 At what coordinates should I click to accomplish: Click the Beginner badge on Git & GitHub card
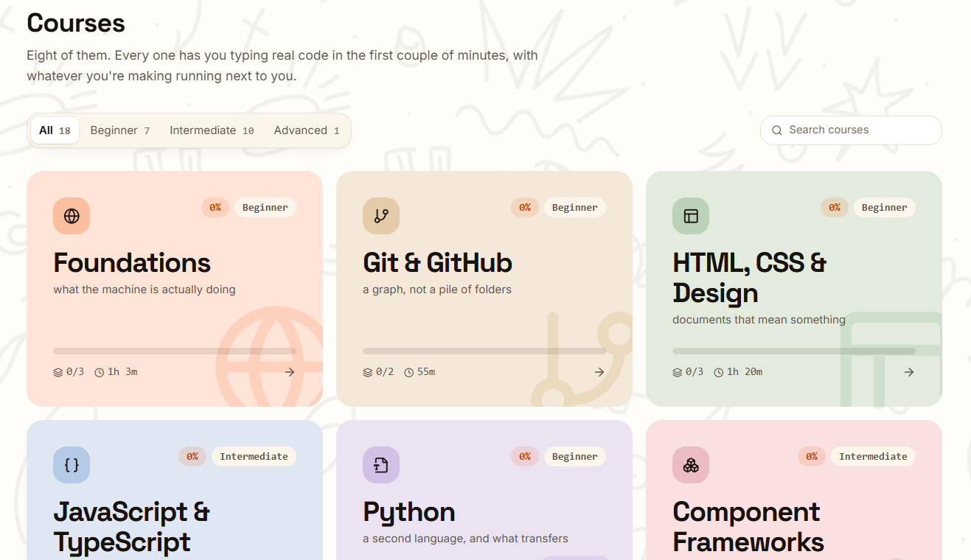pos(575,208)
